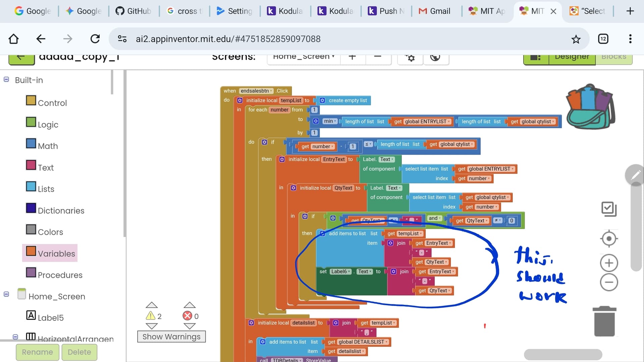Bookmark this page with the star
The image size is (644, 362).
(x=576, y=39)
